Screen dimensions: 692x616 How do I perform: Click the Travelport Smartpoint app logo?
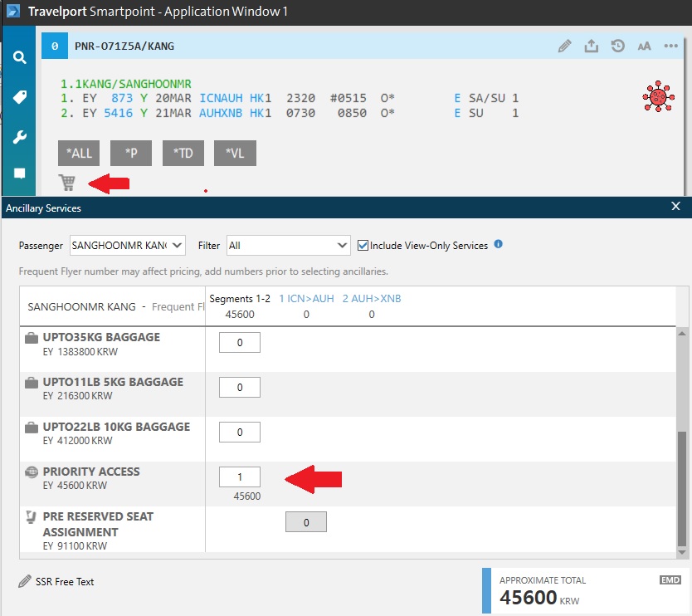13,11
